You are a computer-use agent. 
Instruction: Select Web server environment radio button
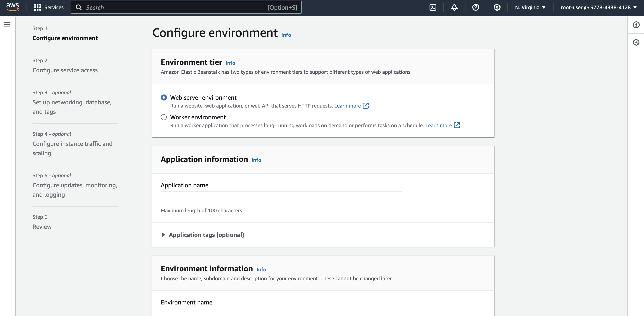point(164,97)
